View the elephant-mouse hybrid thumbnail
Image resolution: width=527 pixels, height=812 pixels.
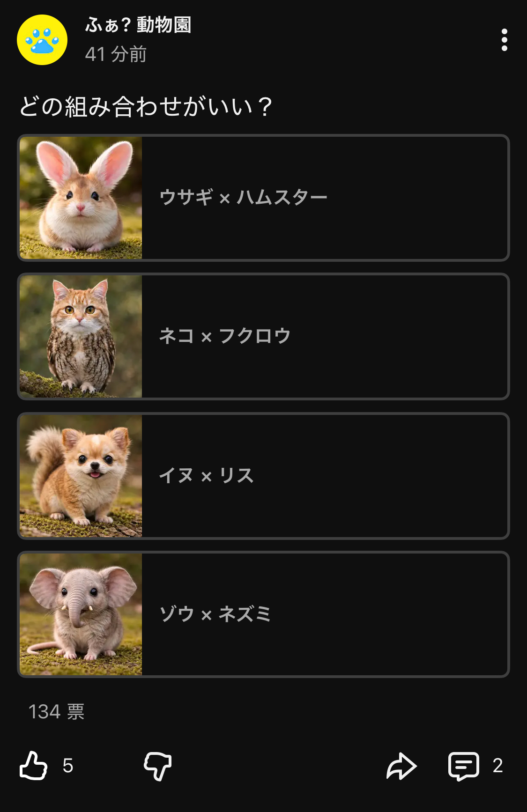point(81,614)
